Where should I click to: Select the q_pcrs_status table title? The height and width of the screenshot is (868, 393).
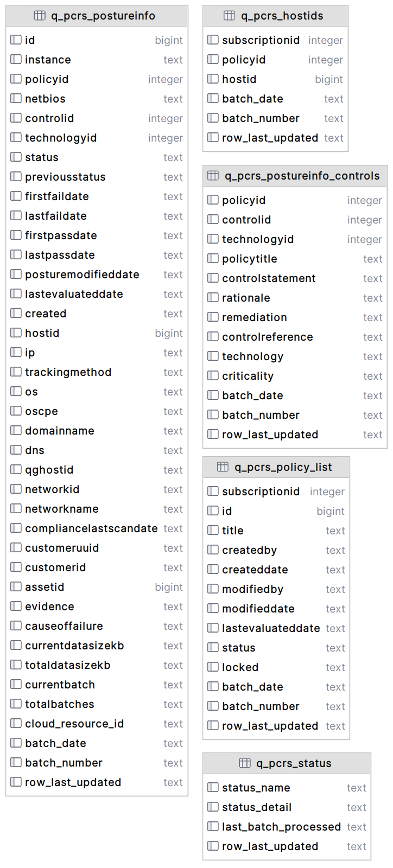[294, 763]
